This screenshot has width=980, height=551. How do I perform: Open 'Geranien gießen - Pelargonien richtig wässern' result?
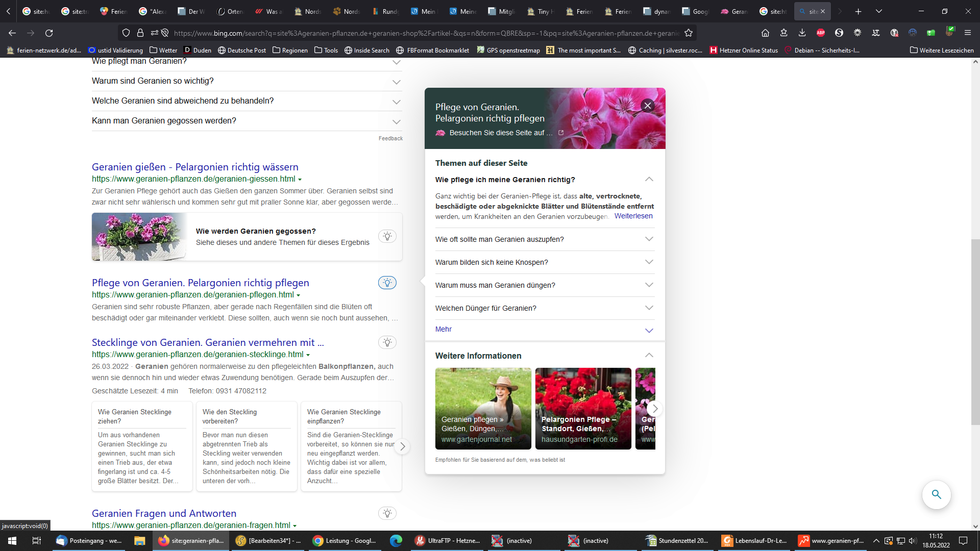point(195,167)
